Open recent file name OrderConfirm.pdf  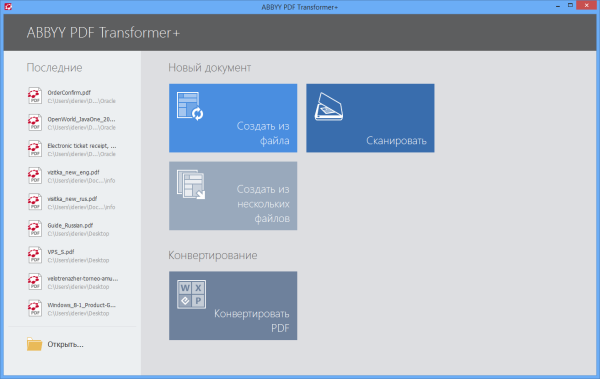pos(69,93)
